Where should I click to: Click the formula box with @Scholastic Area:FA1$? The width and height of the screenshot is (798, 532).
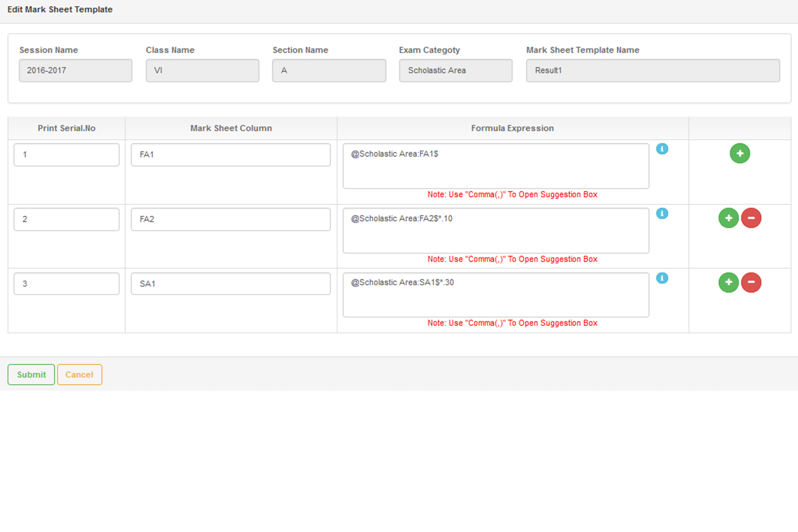(496, 166)
